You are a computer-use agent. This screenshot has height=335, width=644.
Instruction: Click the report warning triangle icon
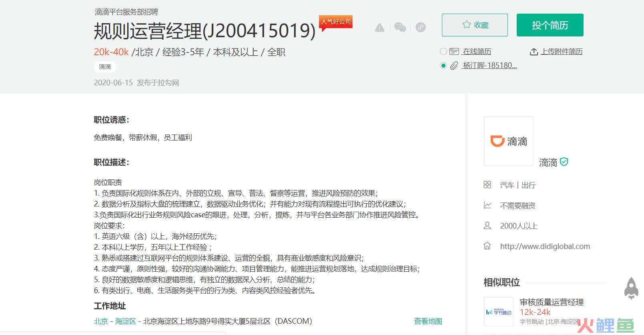(379, 28)
